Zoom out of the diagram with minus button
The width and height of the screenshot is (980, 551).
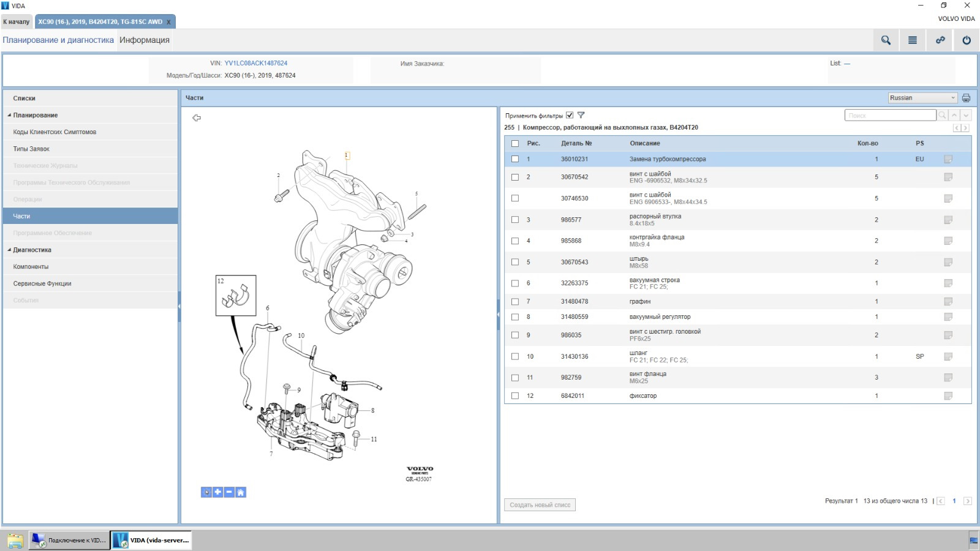229,492
